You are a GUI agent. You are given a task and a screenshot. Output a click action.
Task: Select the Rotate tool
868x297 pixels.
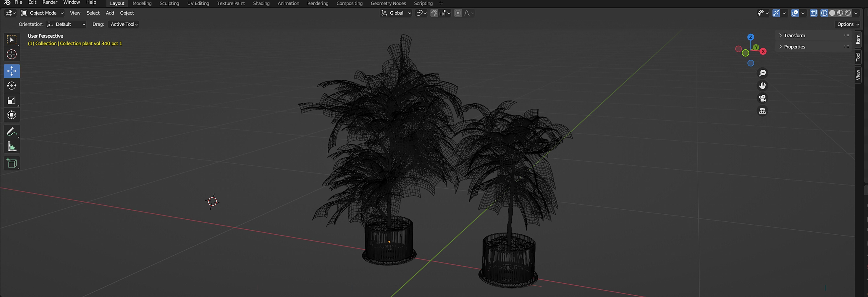coord(12,86)
